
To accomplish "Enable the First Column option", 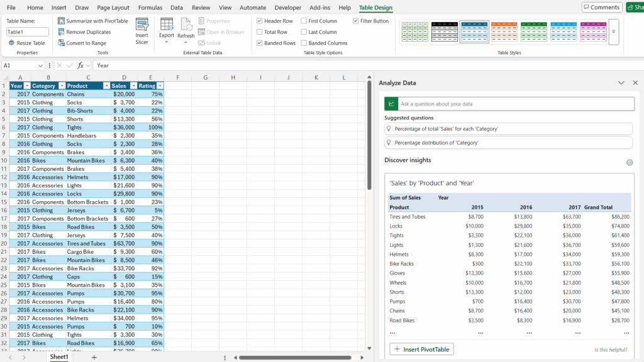I will (303, 21).
